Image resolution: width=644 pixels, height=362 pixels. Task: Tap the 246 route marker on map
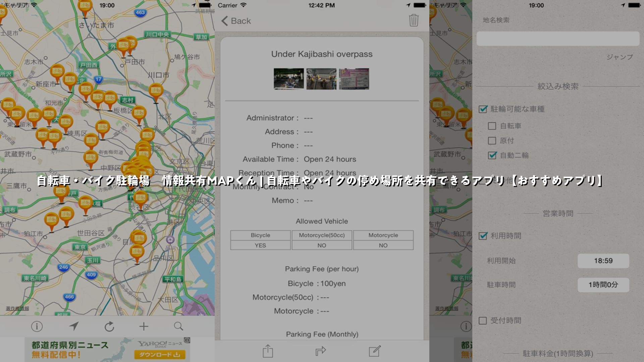63,267
